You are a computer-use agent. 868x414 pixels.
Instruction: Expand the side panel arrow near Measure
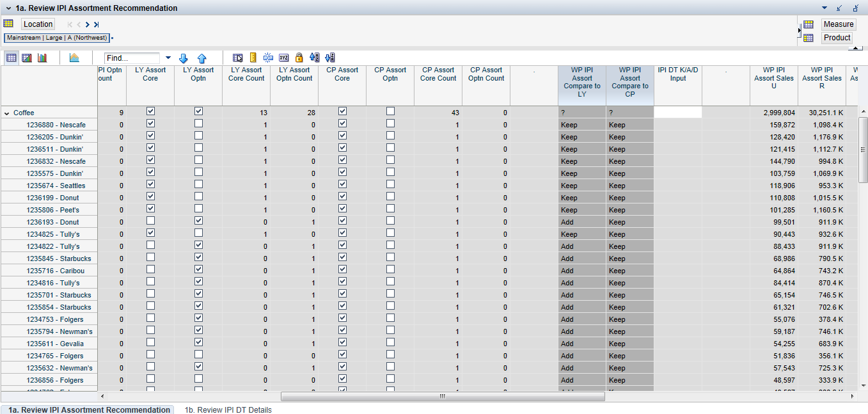click(x=799, y=31)
